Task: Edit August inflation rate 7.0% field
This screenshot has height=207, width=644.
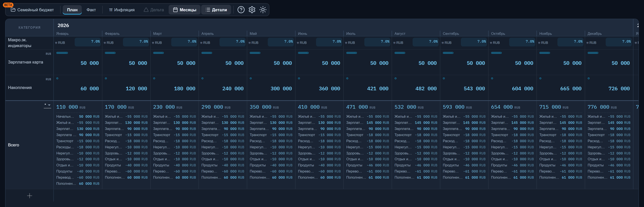Action: click(x=425, y=42)
